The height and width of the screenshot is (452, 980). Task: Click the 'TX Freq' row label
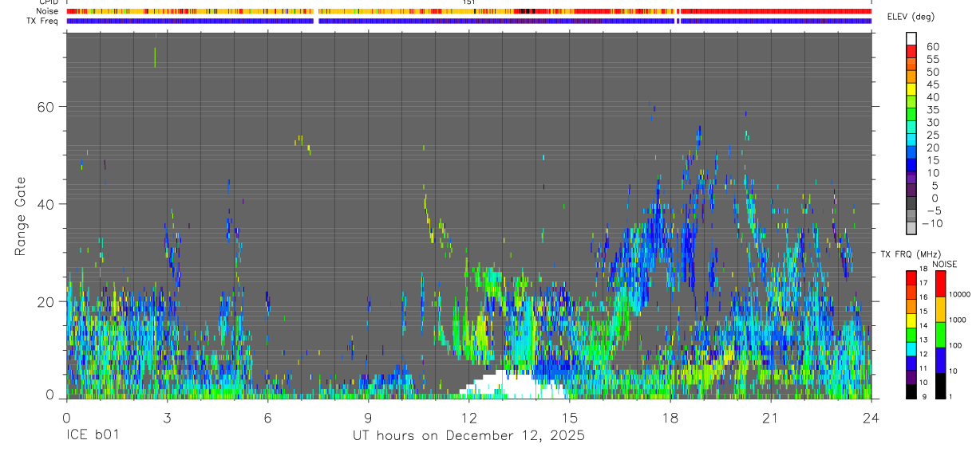pos(43,21)
